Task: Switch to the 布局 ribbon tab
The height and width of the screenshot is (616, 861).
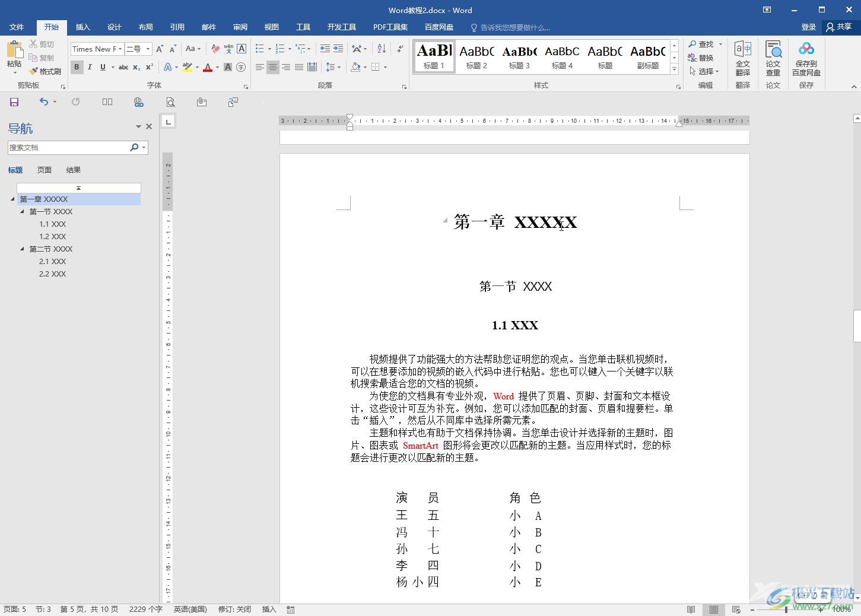Action: 146,27
